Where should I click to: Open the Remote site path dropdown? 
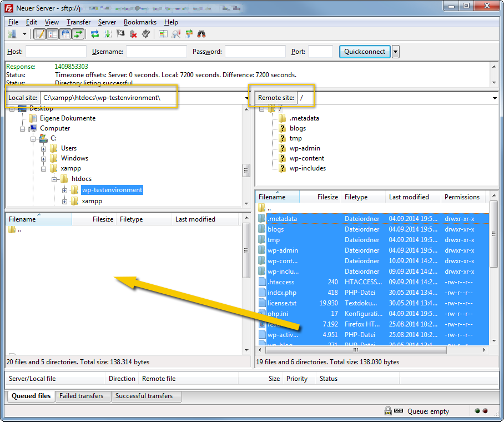(x=495, y=98)
